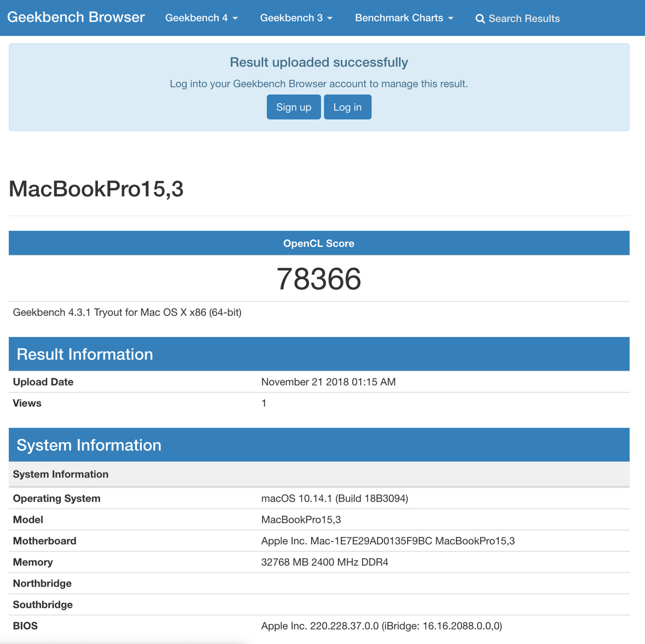Select the Motherboard Mac-1E7E29AD0135F9BC value
The width and height of the screenshot is (645, 644).
point(388,541)
